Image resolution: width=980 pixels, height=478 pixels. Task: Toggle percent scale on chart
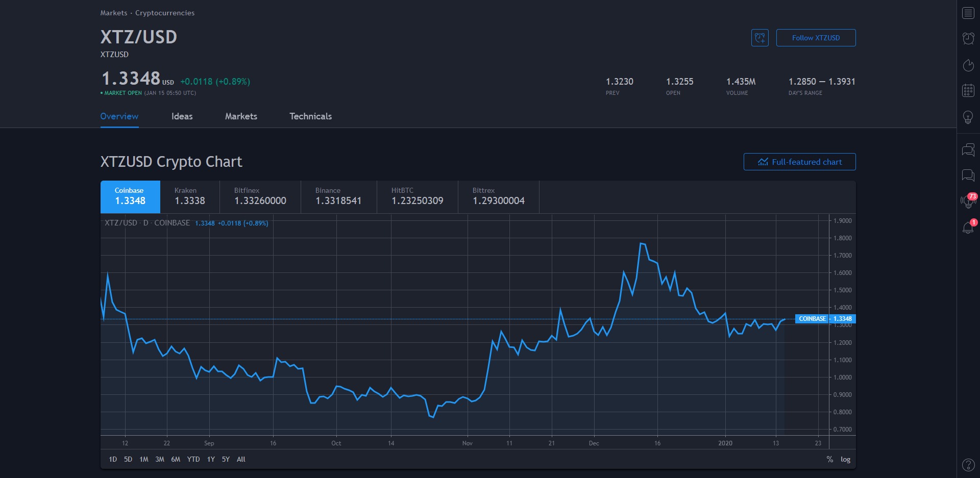[x=830, y=459]
